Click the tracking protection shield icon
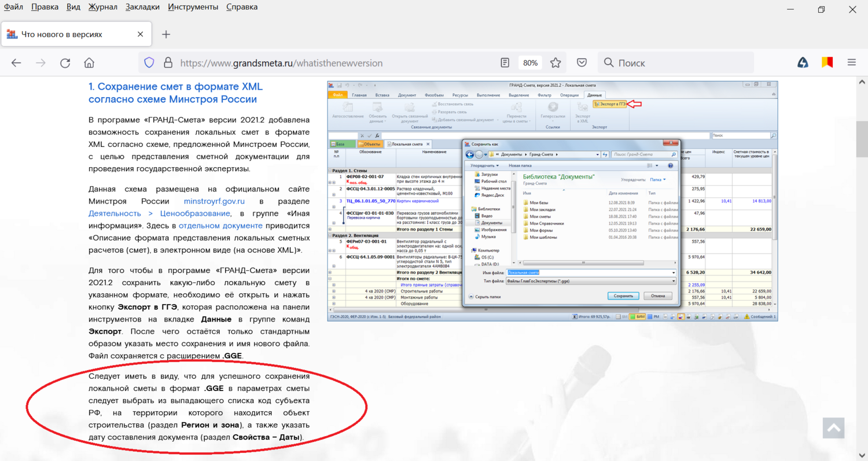The image size is (868, 461). point(149,63)
